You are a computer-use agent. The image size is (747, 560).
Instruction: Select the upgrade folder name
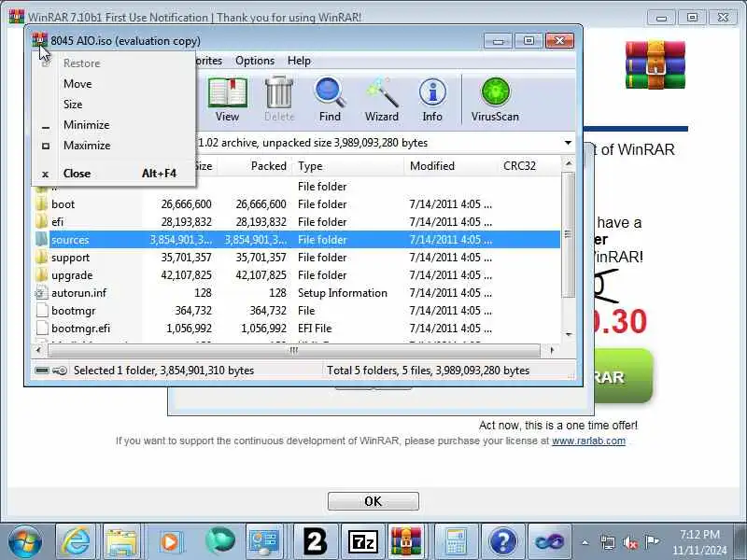point(72,275)
